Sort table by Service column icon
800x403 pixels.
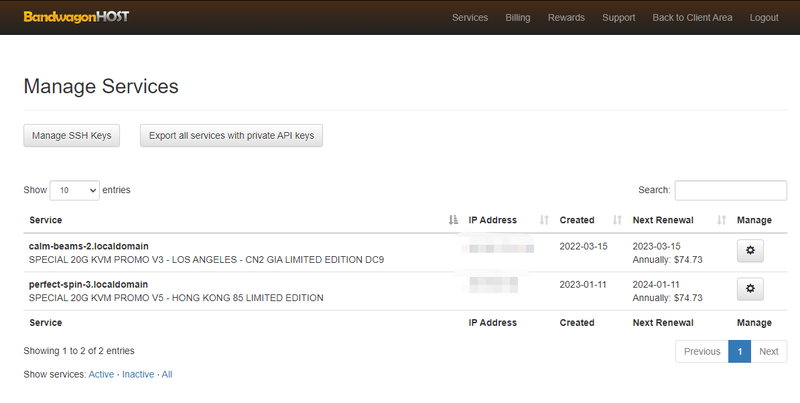tap(453, 220)
